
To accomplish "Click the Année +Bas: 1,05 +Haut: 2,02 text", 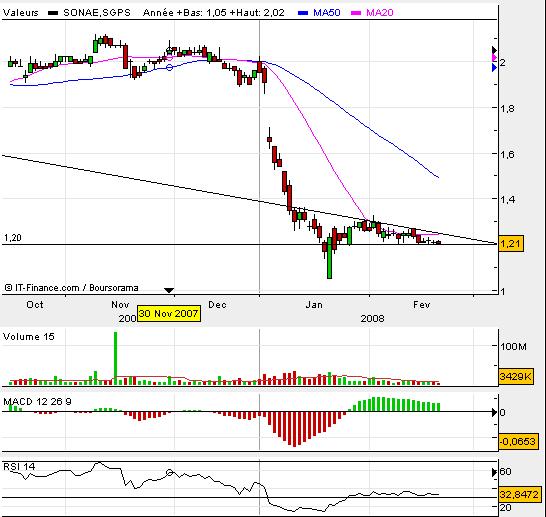I will 214,13.
